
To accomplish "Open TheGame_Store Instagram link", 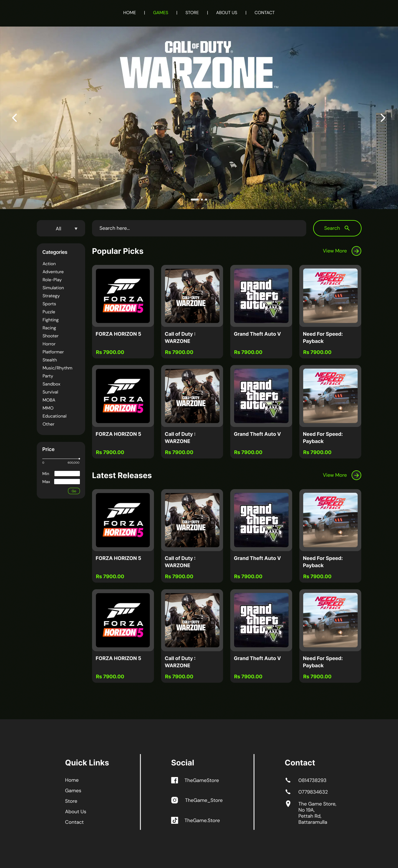I will pyautogui.click(x=204, y=800).
